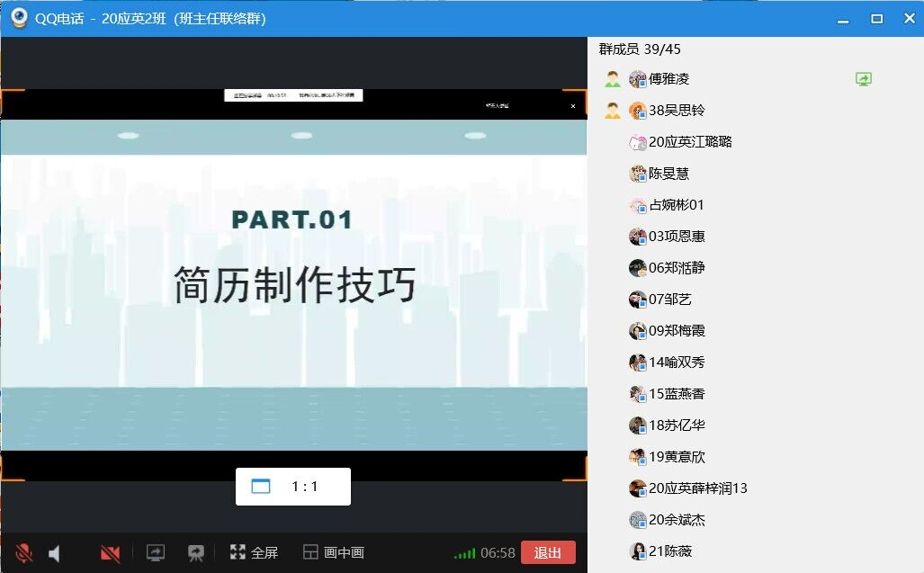Select member 09郑梅霞 in the list
924x573 pixels.
(x=677, y=331)
